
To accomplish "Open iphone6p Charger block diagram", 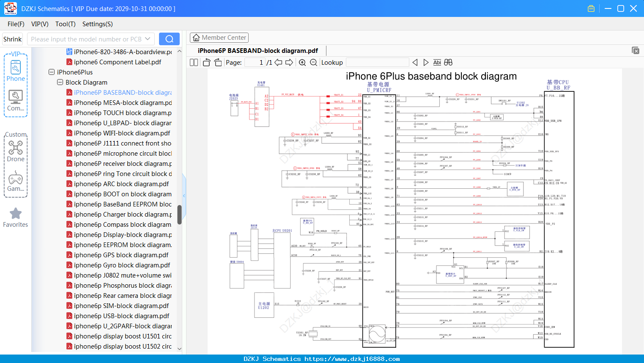I will 123,214.
